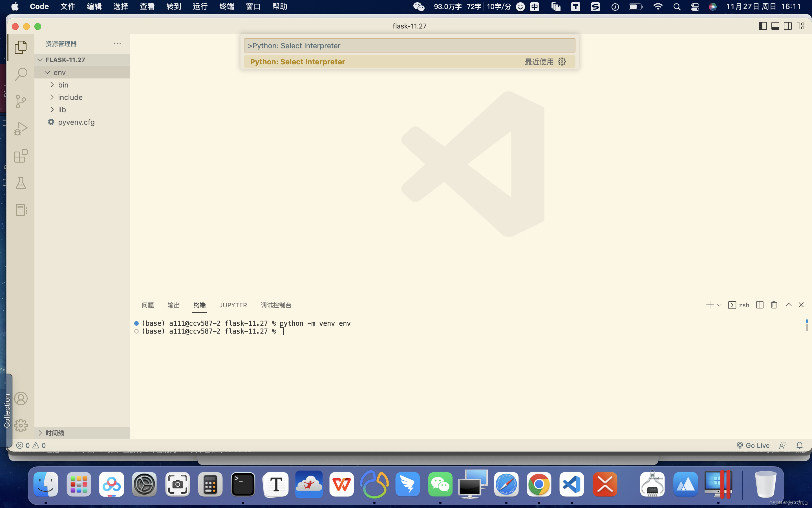The height and width of the screenshot is (508, 812).
Task: Open the 文件 menu
Action: coord(67,7)
